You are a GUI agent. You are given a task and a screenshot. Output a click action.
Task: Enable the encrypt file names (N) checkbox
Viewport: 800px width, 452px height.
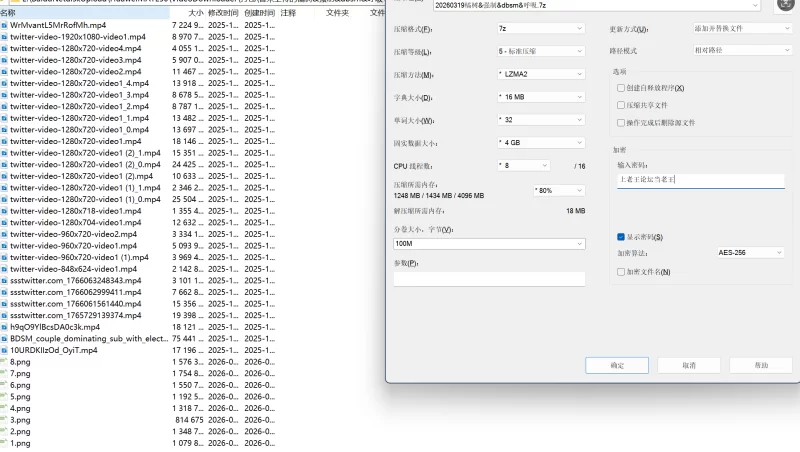point(621,272)
